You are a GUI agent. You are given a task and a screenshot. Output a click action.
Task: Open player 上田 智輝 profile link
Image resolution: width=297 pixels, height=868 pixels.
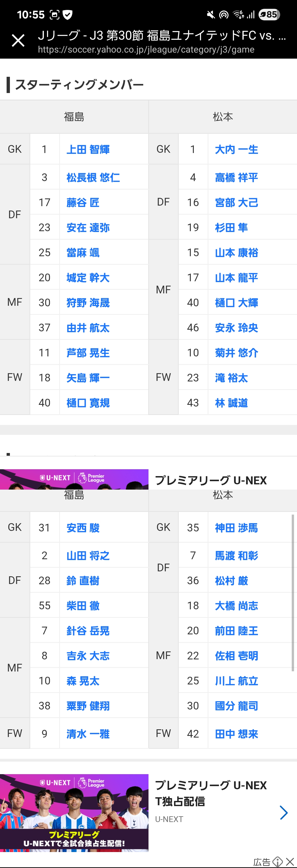[88, 149]
